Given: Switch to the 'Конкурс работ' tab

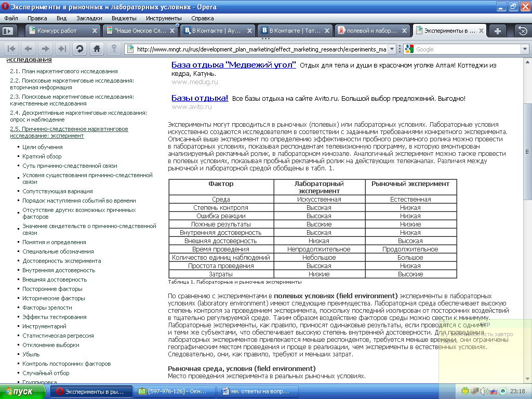Looking at the screenshot, I should point(63,31).
